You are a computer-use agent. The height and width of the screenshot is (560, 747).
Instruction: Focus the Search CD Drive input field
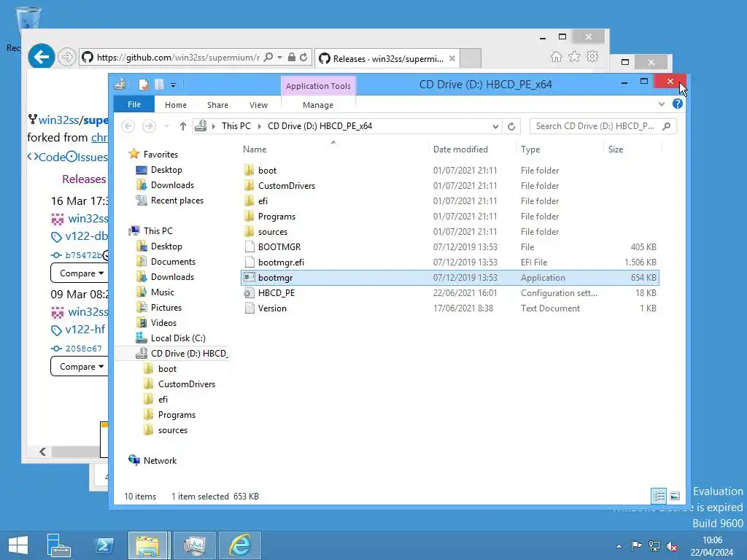[x=603, y=126]
